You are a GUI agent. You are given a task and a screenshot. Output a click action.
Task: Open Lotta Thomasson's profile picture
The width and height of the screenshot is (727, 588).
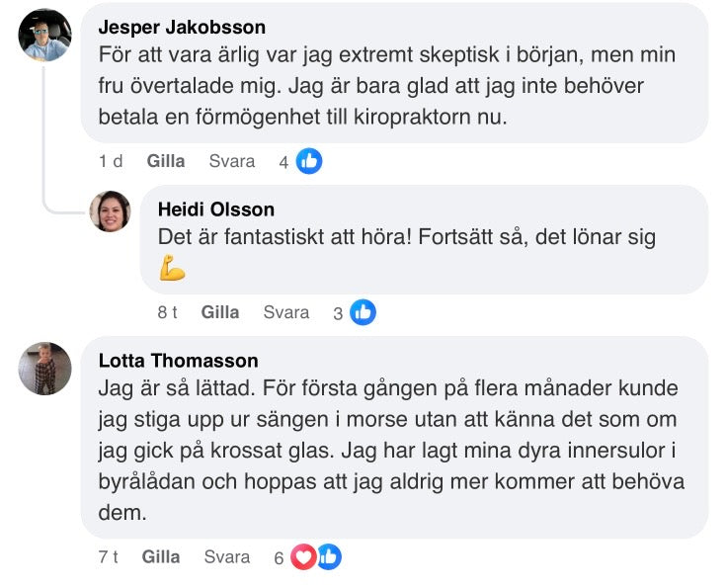pos(45,369)
